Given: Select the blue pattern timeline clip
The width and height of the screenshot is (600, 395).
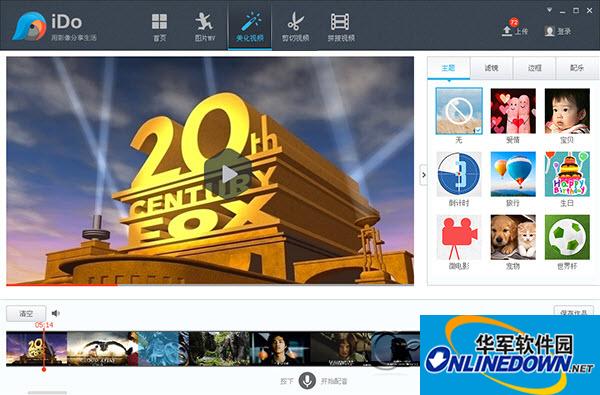Looking at the screenshot, I should [163, 349].
